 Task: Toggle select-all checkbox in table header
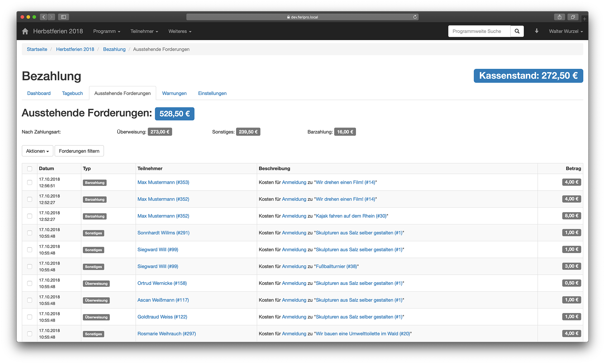30,169
